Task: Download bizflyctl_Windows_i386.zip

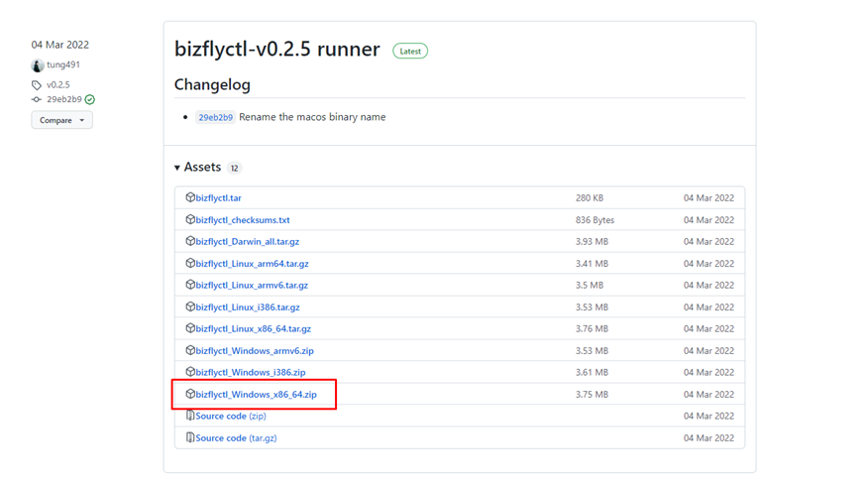Action: coord(251,372)
